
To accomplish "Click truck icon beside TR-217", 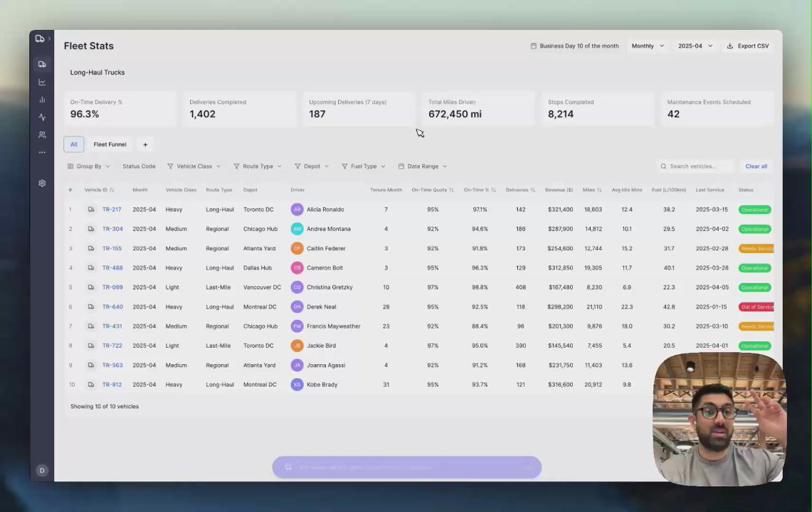I will [90, 210].
